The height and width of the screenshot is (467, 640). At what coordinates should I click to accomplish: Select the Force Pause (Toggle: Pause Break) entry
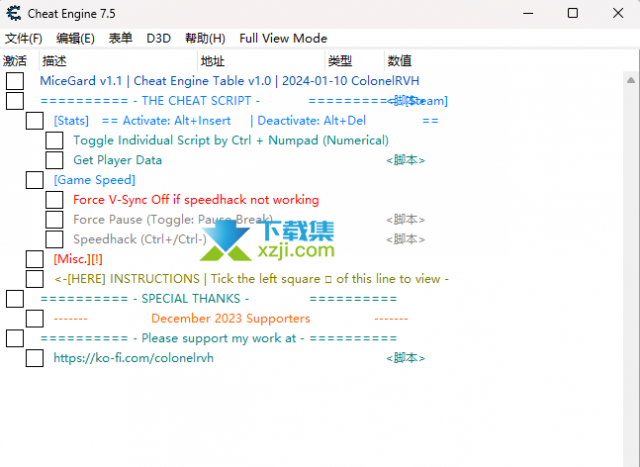173,220
